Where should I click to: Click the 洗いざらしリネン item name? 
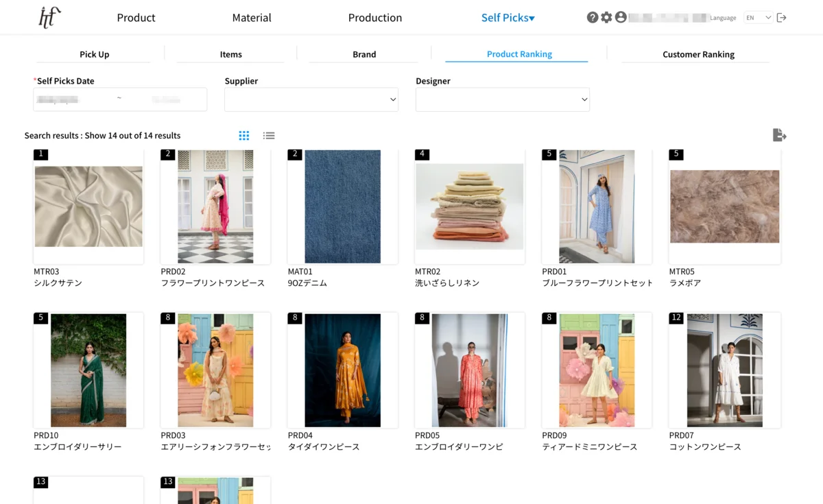pyautogui.click(x=447, y=283)
